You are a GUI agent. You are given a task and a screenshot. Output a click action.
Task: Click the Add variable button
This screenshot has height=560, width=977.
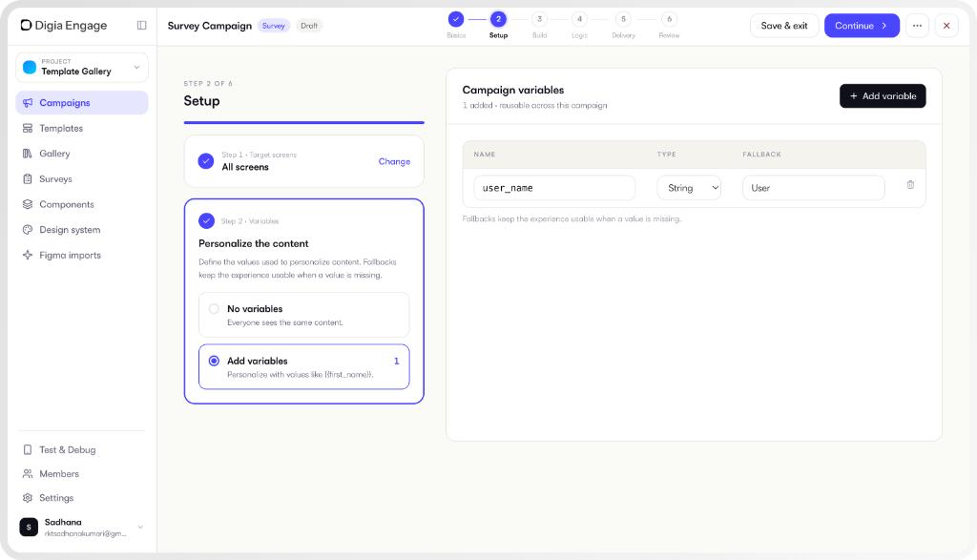click(x=883, y=96)
